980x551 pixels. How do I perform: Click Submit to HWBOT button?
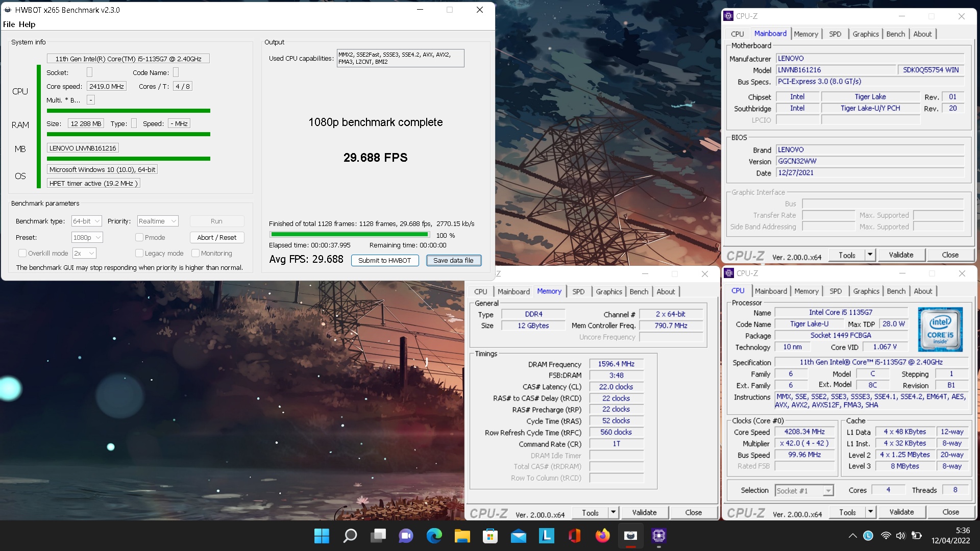(385, 260)
